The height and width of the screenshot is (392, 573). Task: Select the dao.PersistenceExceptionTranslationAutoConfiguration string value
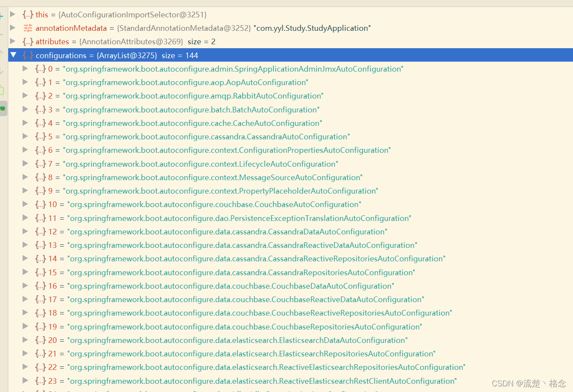239,218
